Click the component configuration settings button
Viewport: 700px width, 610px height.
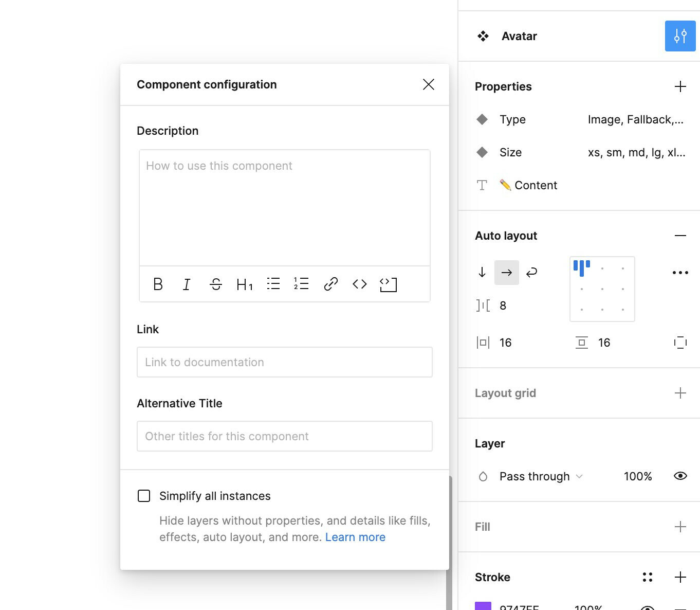(x=680, y=36)
